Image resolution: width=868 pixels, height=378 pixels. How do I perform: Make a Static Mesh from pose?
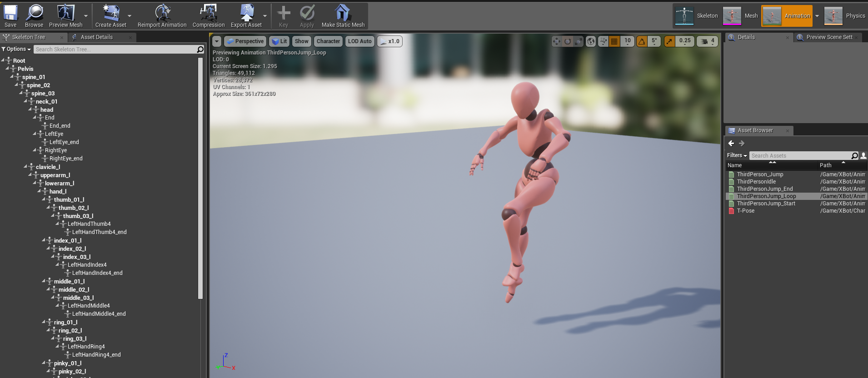[x=343, y=16]
